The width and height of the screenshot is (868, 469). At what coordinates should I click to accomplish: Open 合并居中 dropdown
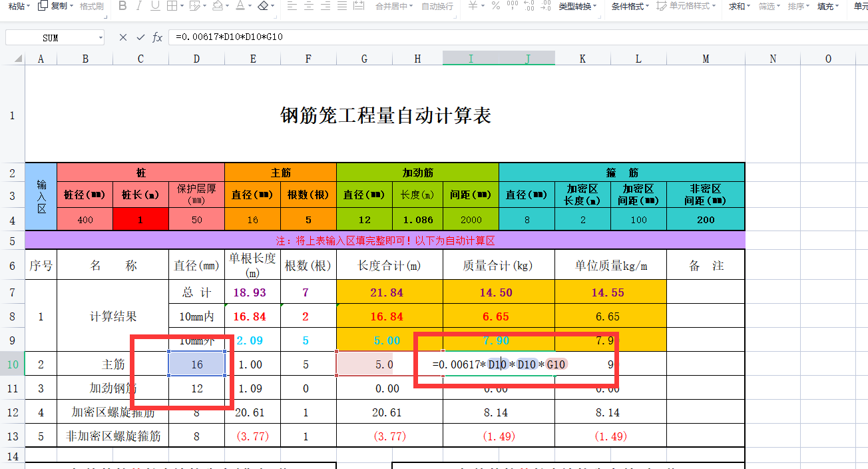tap(395, 6)
